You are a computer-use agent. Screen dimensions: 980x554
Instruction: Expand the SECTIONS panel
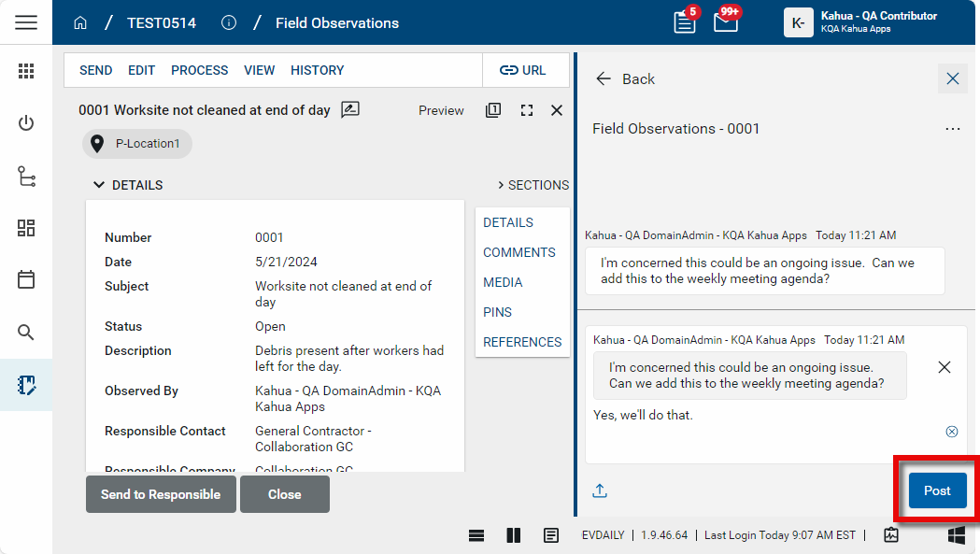coord(533,185)
